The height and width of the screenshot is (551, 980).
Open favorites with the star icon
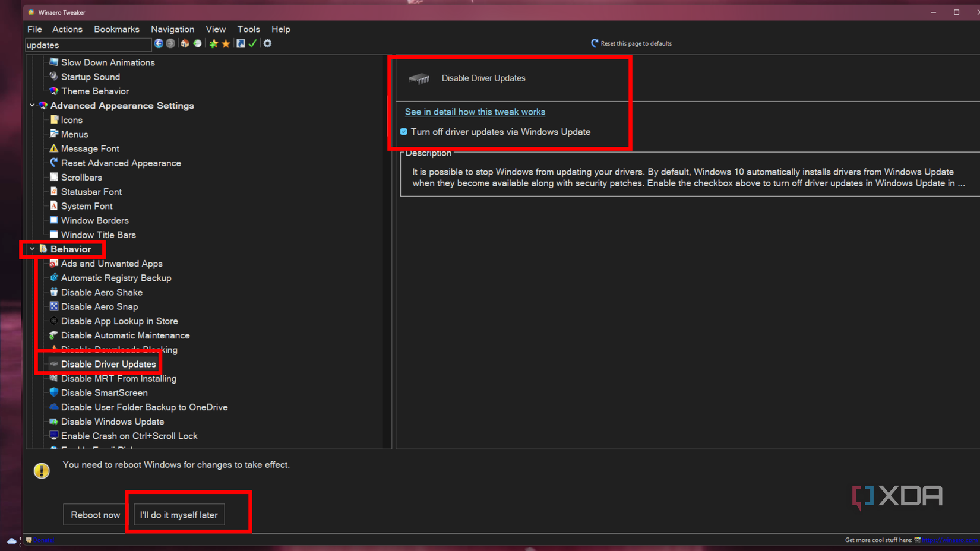225,43
